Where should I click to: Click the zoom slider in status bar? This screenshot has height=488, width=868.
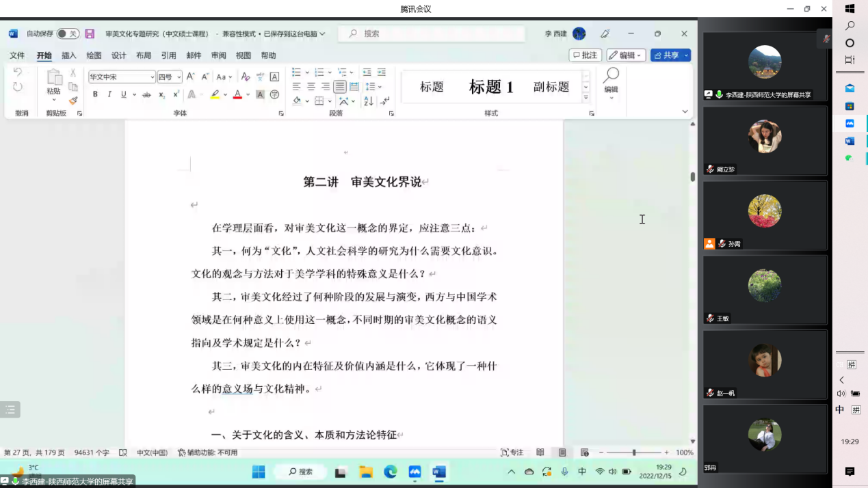(x=634, y=452)
